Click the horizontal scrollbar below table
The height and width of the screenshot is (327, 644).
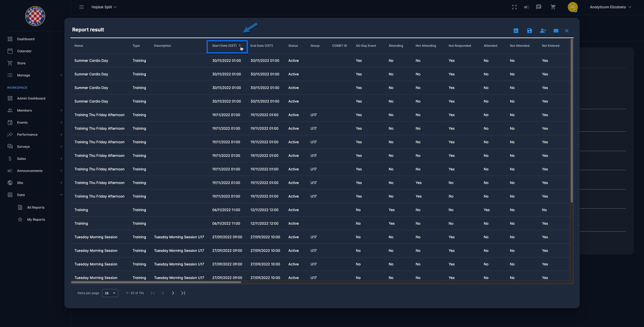tap(156, 282)
